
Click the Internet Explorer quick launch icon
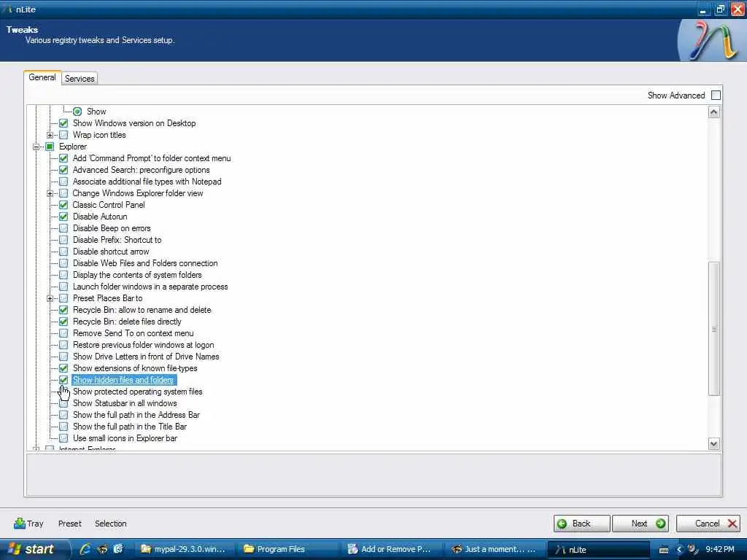tap(85, 549)
